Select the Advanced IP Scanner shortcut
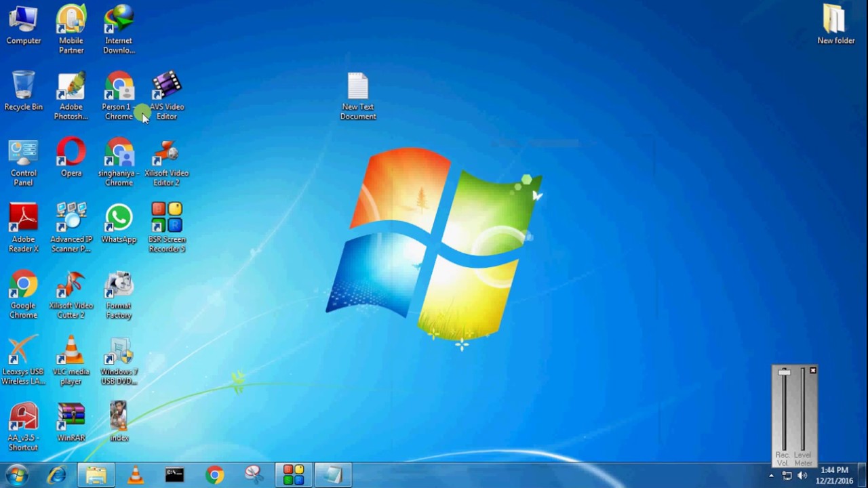The image size is (868, 488). pyautogui.click(x=71, y=228)
